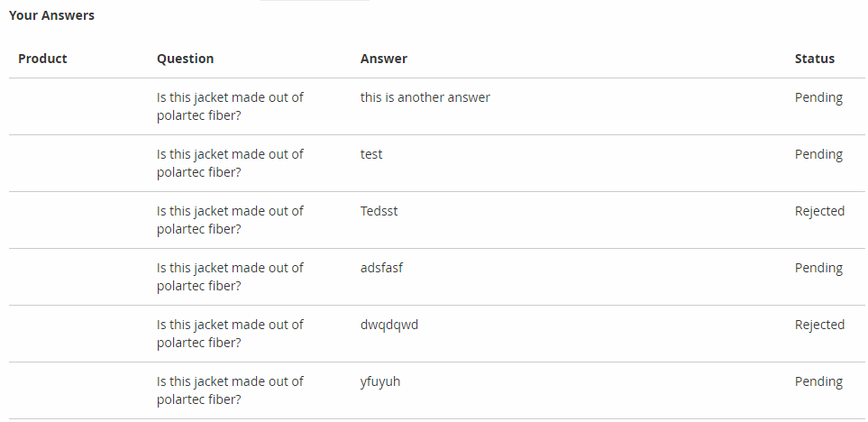The width and height of the screenshot is (868, 422).
Task: Click the answer "Tedsst"
Action: (x=379, y=211)
